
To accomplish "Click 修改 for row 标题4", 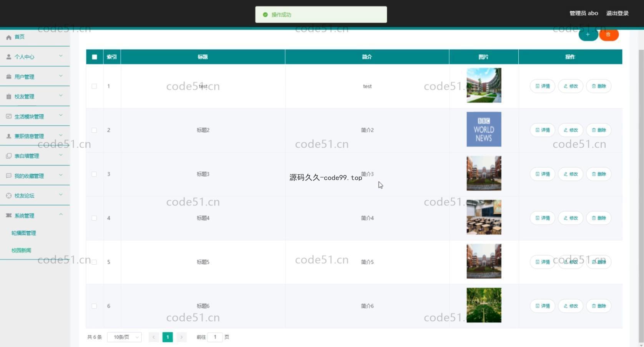I will tap(571, 218).
